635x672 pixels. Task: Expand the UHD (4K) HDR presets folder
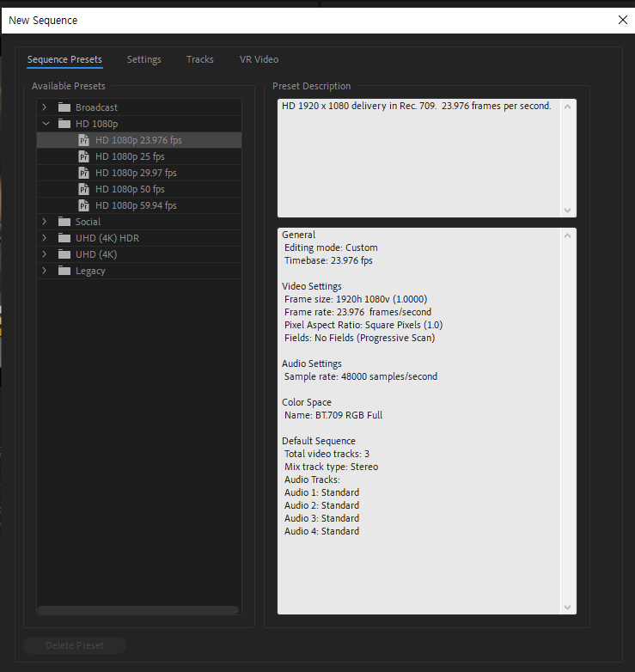click(45, 238)
